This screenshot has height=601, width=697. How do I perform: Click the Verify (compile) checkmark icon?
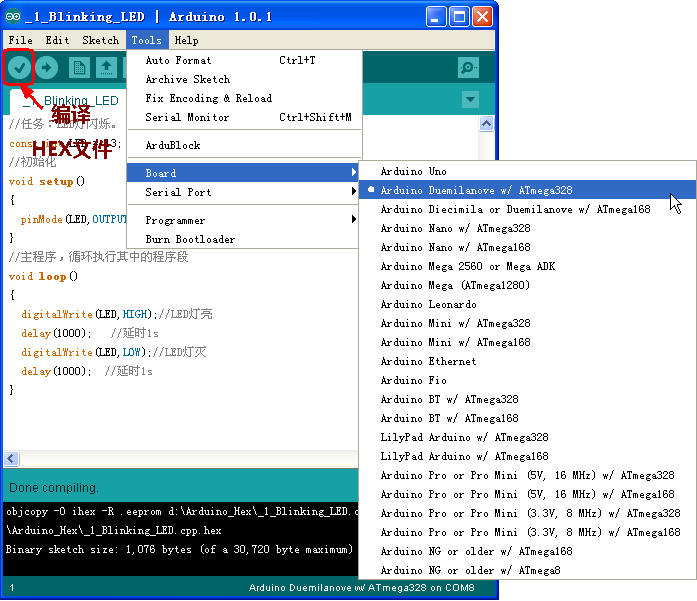click(19, 68)
